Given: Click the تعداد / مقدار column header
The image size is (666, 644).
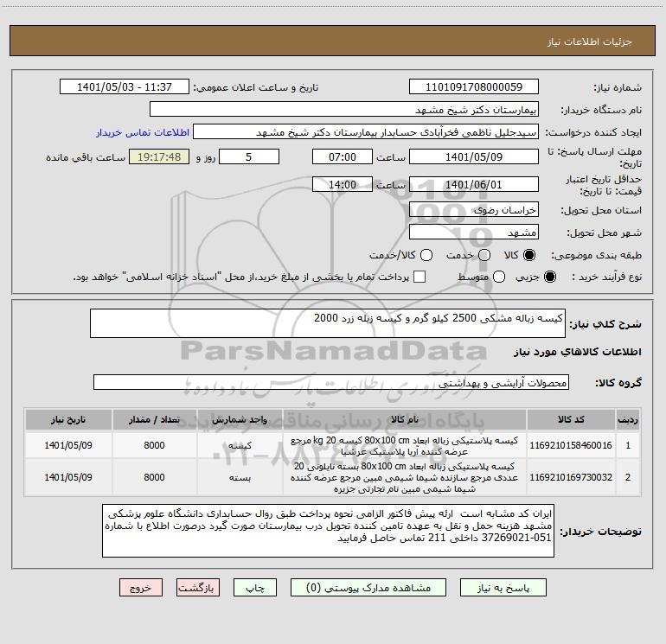Looking at the screenshot, I should click(154, 420).
